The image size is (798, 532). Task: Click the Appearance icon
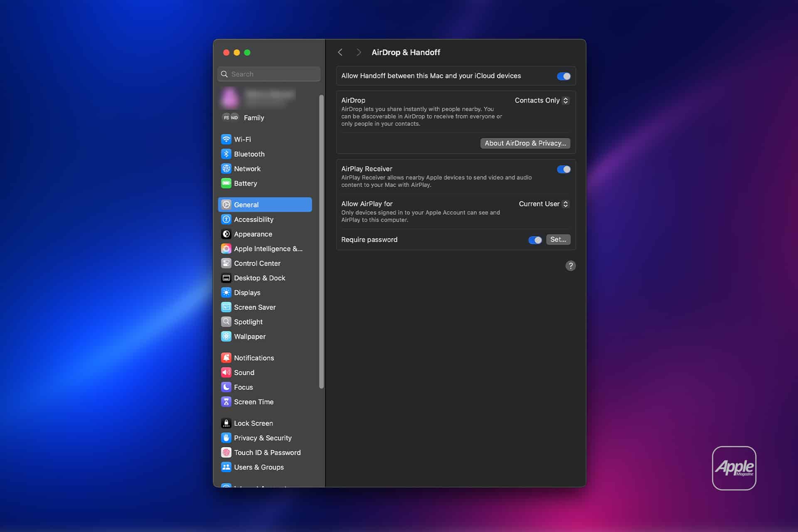coord(226,234)
